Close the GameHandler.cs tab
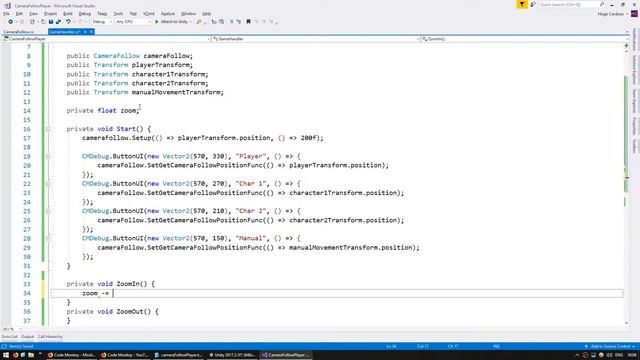 91,32
